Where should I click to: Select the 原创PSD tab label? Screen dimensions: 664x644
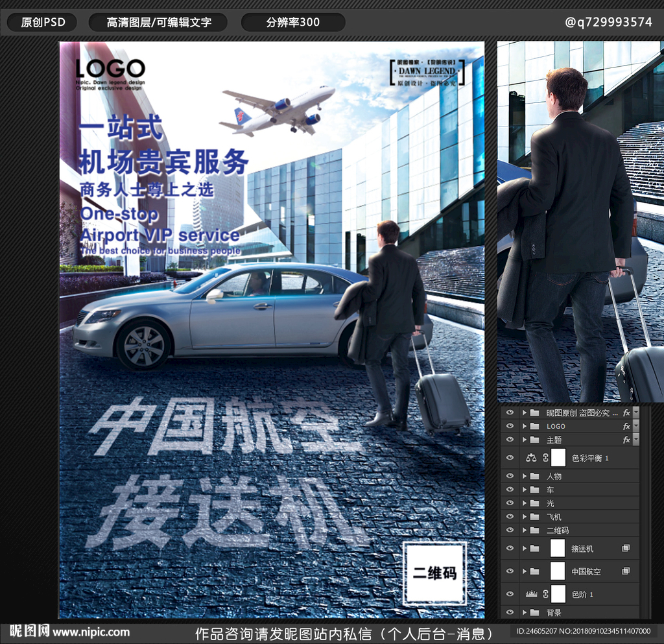(43, 22)
